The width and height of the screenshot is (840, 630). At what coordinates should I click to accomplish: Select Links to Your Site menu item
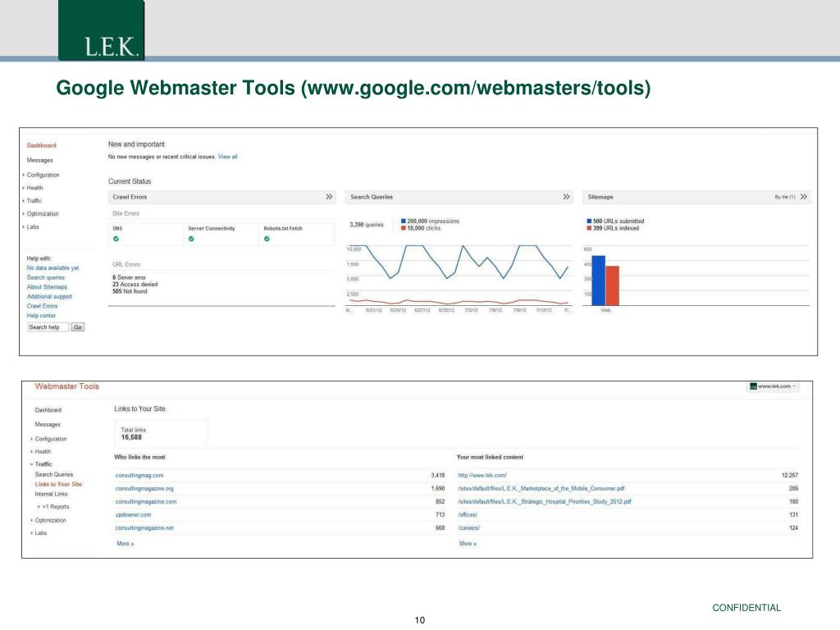(x=58, y=484)
